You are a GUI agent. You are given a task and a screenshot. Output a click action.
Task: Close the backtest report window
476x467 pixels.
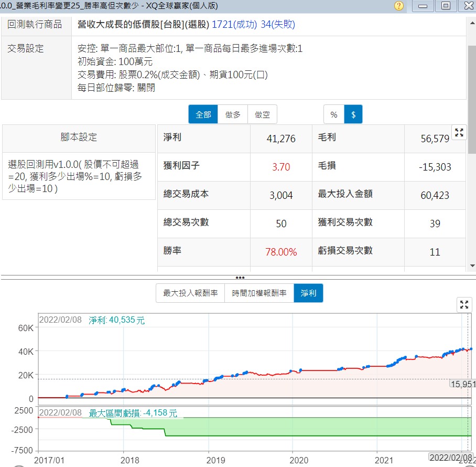[467, 6]
